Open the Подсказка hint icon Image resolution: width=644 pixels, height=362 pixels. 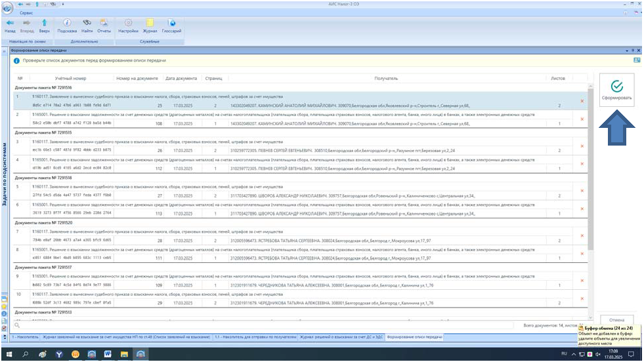pyautogui.click(x=67, y=24)
